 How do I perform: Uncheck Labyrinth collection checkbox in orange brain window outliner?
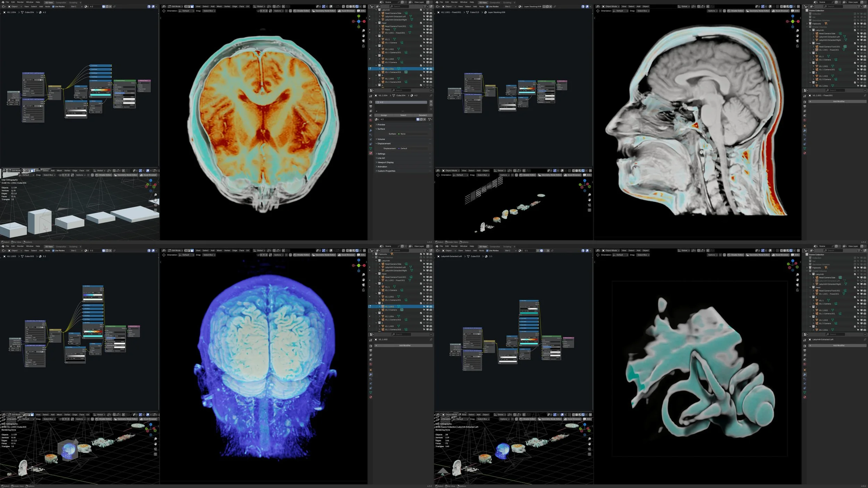(x=421, y=10)
